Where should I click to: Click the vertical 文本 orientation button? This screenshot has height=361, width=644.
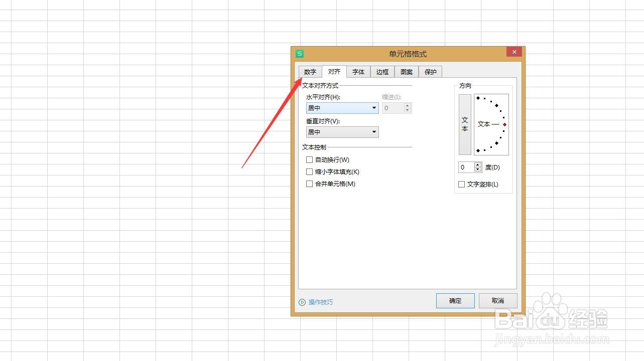pos(465,124)
